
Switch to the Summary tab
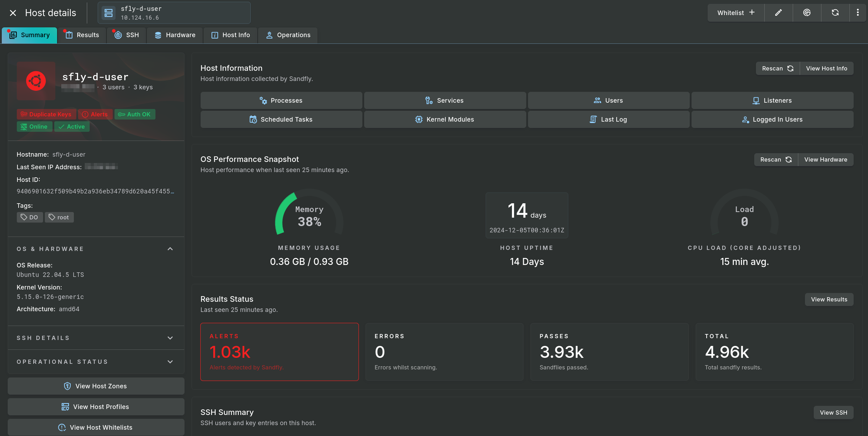pos(29,35)
